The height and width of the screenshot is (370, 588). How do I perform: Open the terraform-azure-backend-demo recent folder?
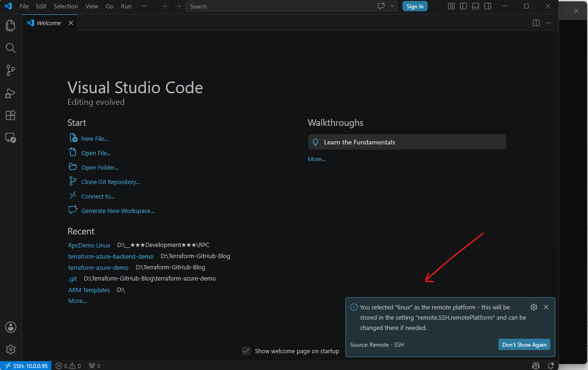click(111, 256)
